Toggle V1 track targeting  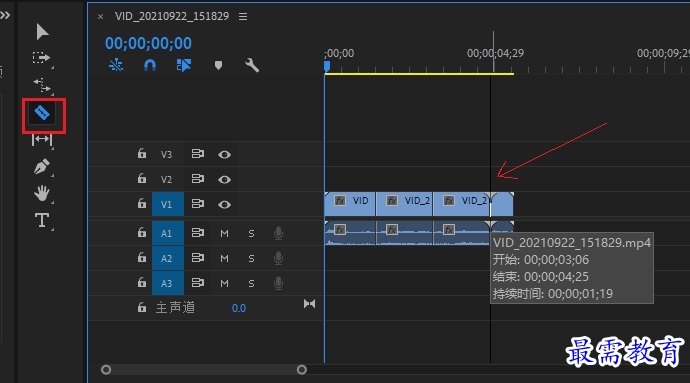[x=168, y=204]
